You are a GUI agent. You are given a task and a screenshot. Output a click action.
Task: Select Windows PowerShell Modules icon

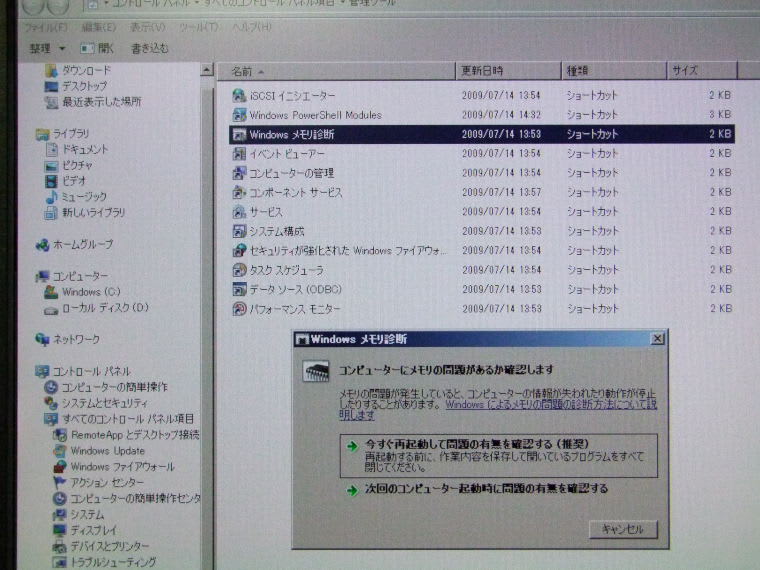pyautogui.click(x=239, y=115)
